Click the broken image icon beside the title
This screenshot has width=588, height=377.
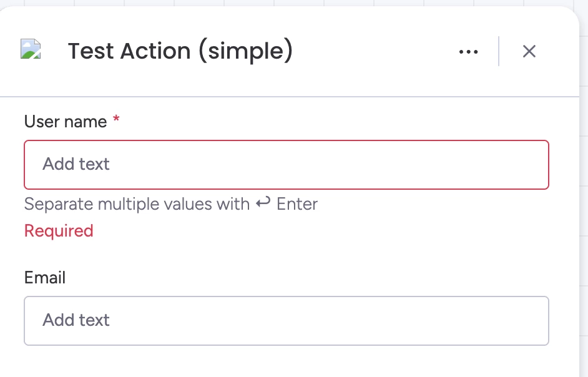(31, 49)
